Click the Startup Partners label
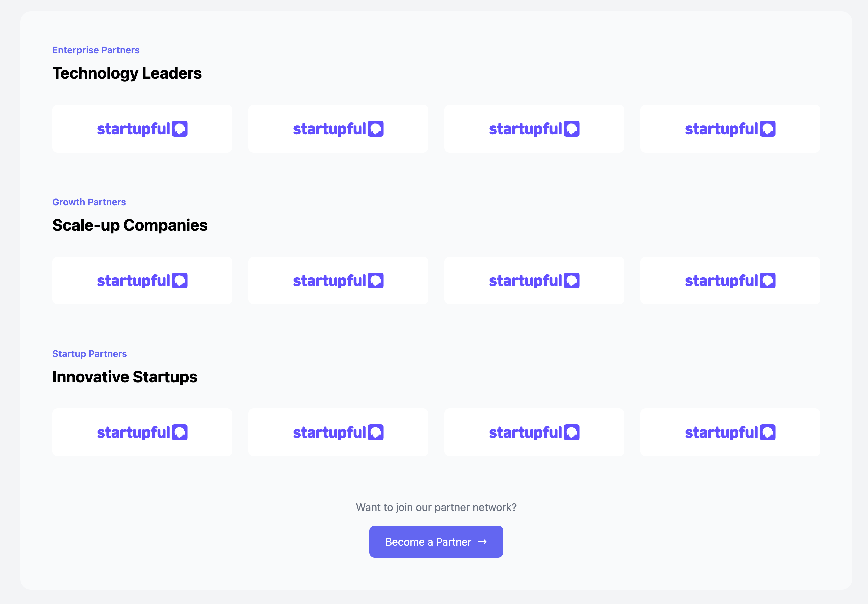 point(90,354)
